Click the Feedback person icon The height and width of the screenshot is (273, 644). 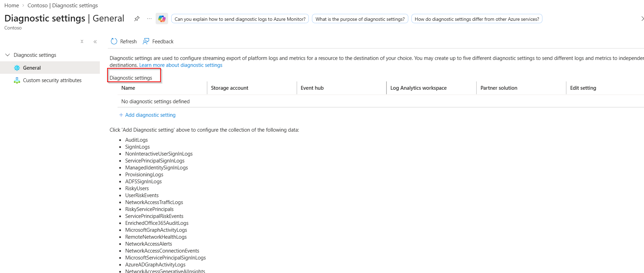click(x=146, y=41)
